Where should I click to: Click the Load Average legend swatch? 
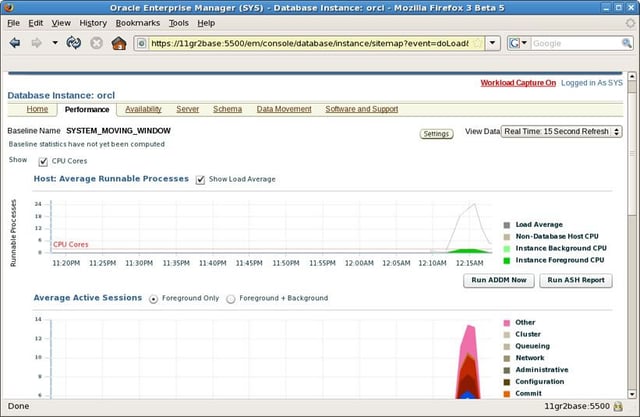pyautogui.click(x=507, y=225)
